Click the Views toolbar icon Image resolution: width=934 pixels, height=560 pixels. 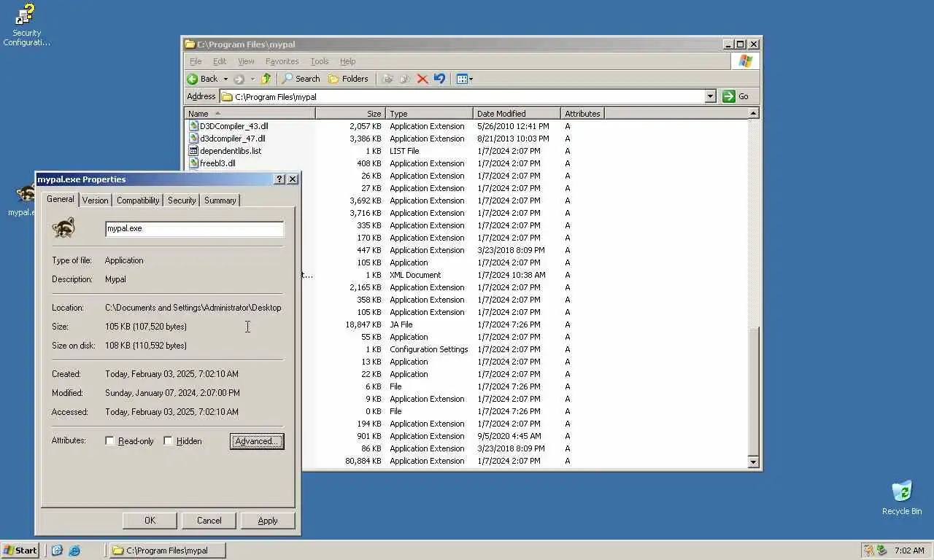click(x=461, y=79)
